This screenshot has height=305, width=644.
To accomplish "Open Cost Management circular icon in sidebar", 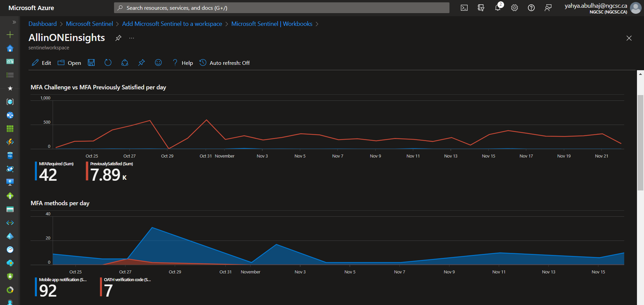I will (10, 290).
